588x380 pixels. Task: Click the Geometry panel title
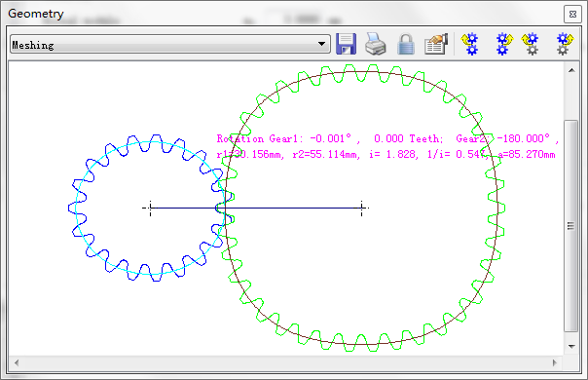36,14
